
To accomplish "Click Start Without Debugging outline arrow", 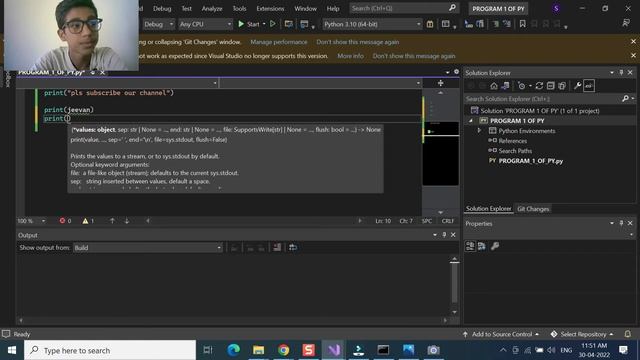I will tap(273, 24).
